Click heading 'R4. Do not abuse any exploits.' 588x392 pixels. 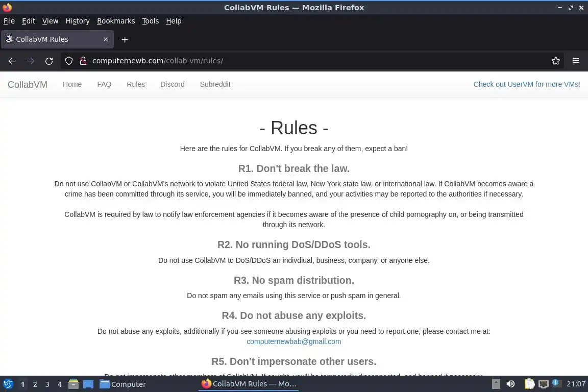click(294, 315)
